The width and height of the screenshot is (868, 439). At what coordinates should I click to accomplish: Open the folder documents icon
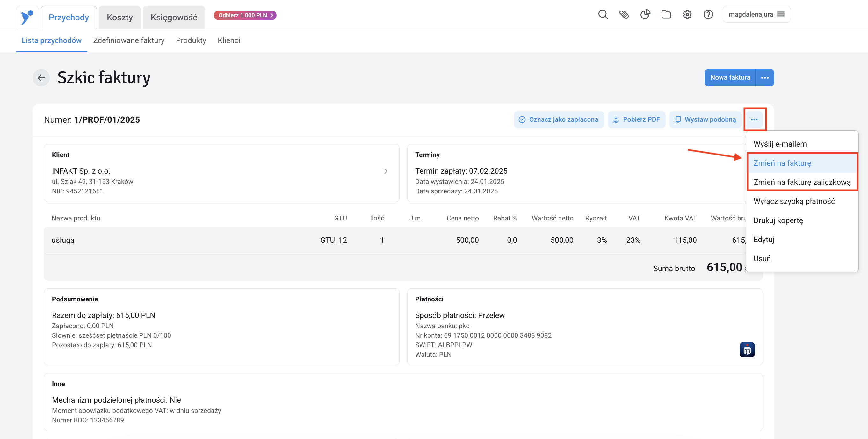tap(666, 14)
